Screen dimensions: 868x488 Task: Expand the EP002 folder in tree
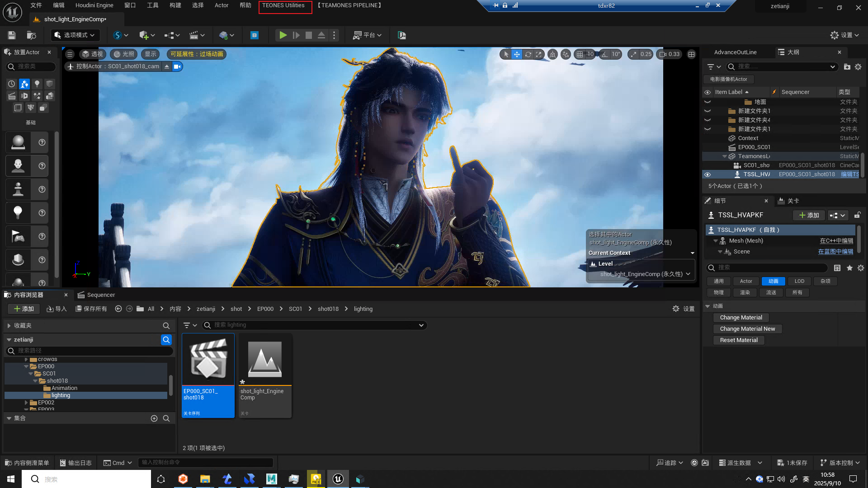coord(26,403)
